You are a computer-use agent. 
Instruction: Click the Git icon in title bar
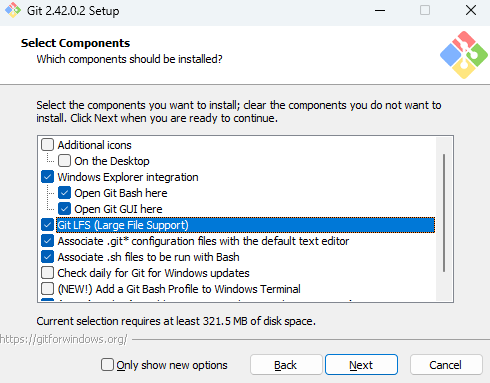point(13,10)
